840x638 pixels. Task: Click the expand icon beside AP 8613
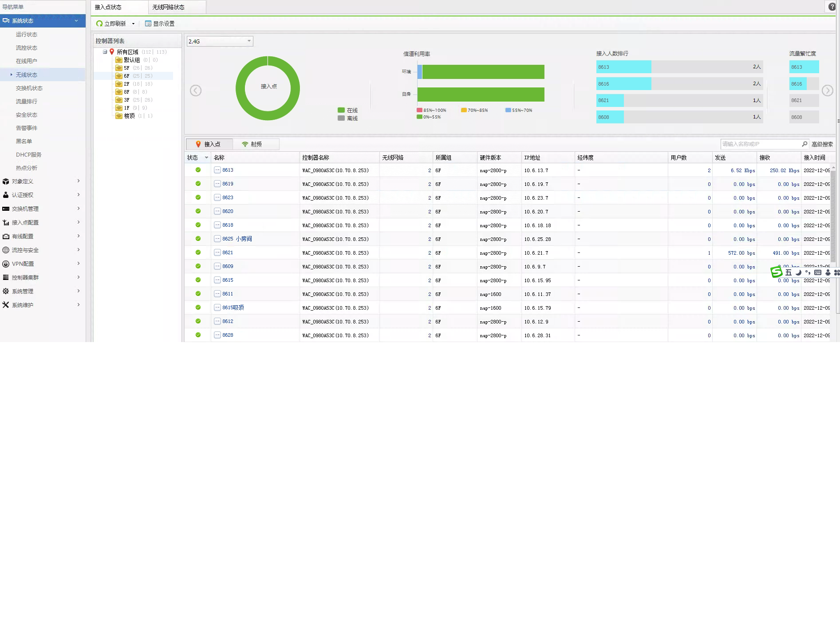pyautogui.click(x=217, y=170)
